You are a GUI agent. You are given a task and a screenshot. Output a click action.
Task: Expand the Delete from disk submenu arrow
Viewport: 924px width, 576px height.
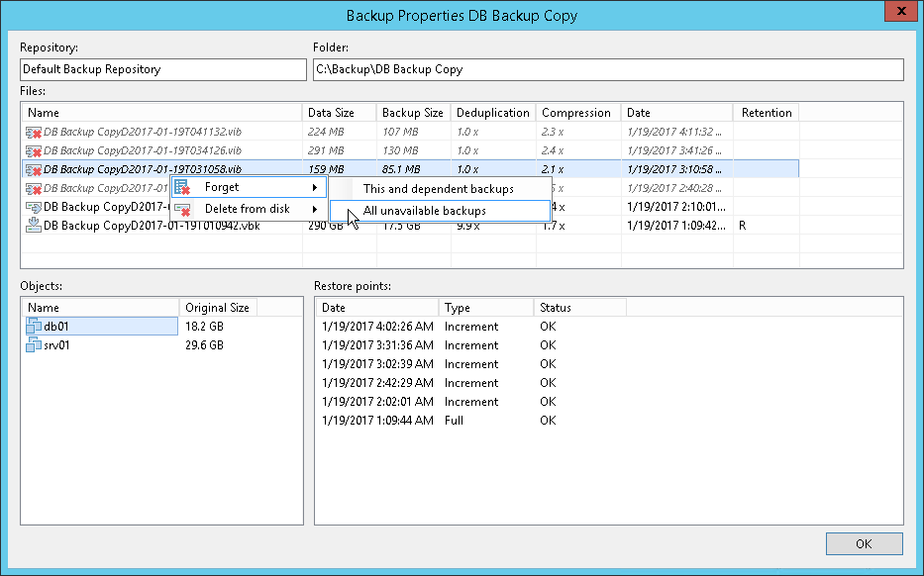coord(315,210)
